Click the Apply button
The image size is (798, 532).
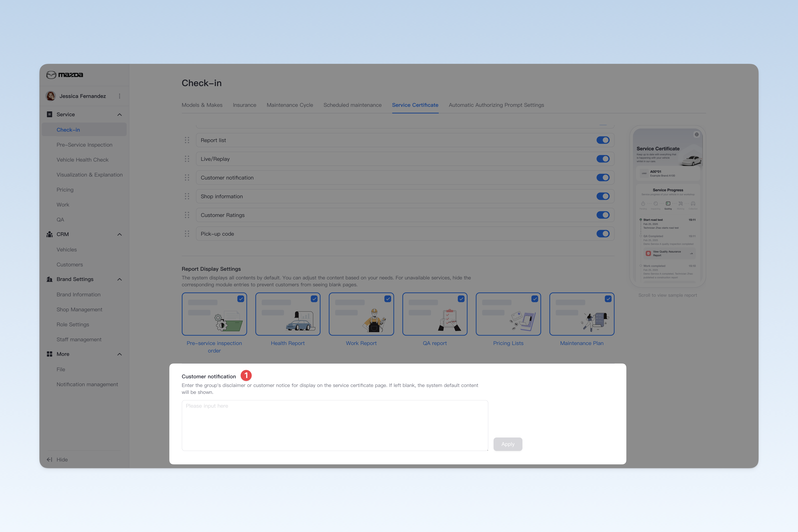pos(508,444)
